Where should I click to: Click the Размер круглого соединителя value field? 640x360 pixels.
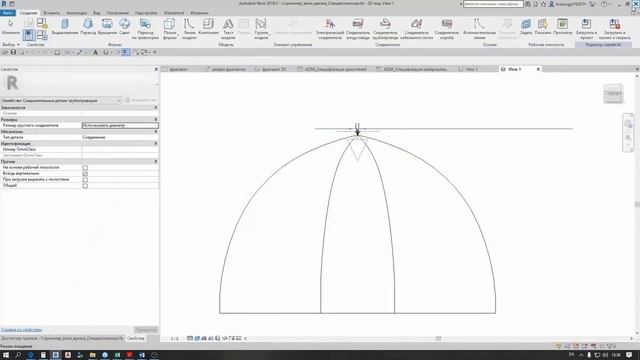point(120,126)
